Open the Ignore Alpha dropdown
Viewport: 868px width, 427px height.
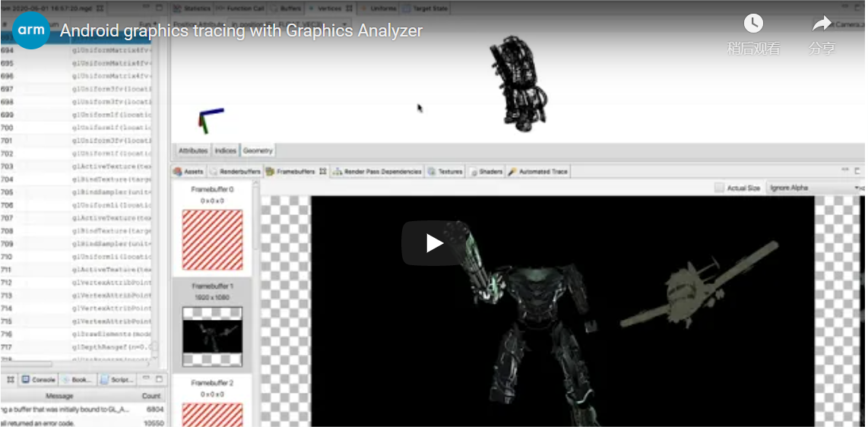pyautogui.click(x=813, y=188)
